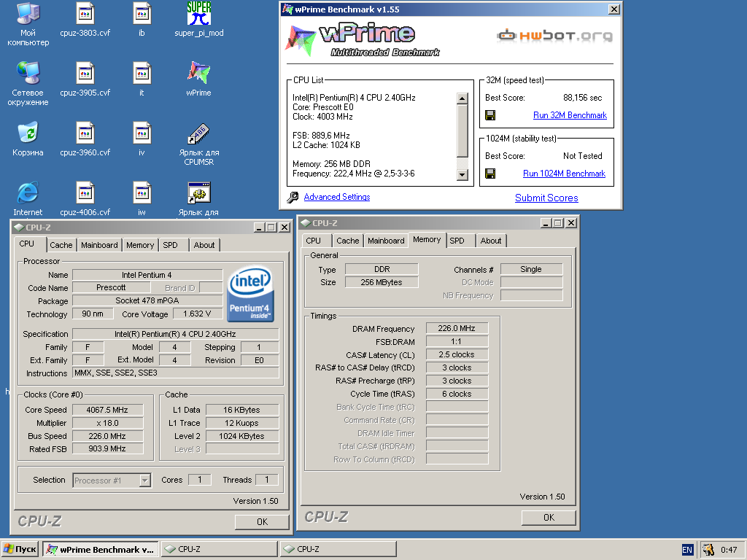747x560 pixels.
Task: Select the 'iw' file icon
Action: pos(142,198)
